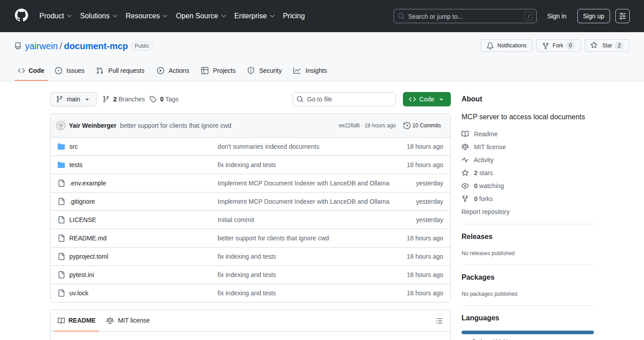
Task: Click the branch icon beside Branches
Action: 106,99
